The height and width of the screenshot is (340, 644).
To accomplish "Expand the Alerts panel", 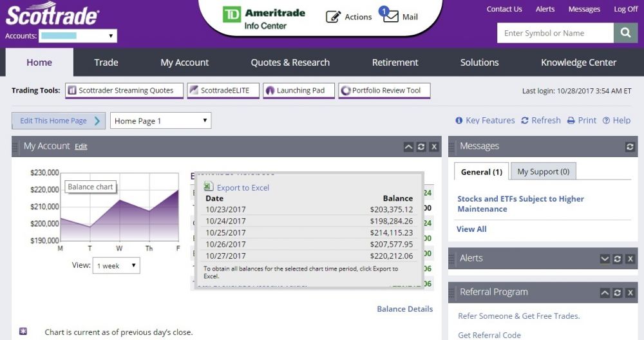I will 605,258.
